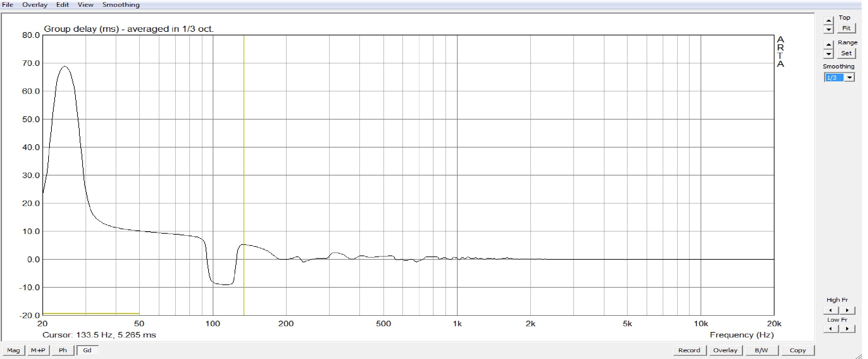Switch to Ph phase view
This screenshot has width=868, height=359.
pyautogui.click(x=63, y=350)
